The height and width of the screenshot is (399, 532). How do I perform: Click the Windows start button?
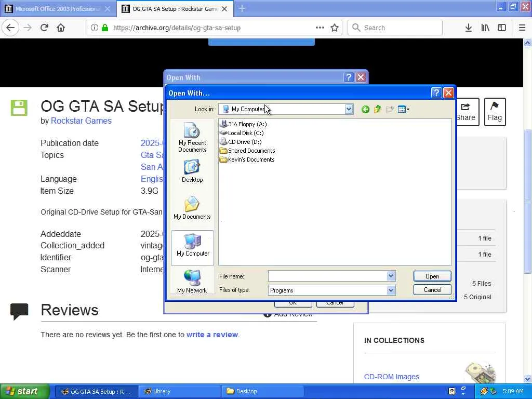(24, 391)
